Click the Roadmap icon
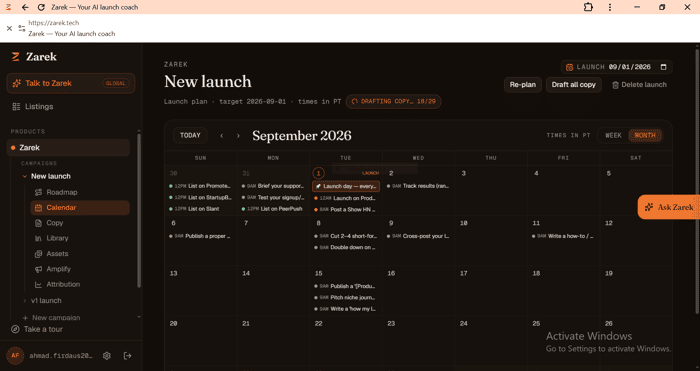 pos(38,192)
